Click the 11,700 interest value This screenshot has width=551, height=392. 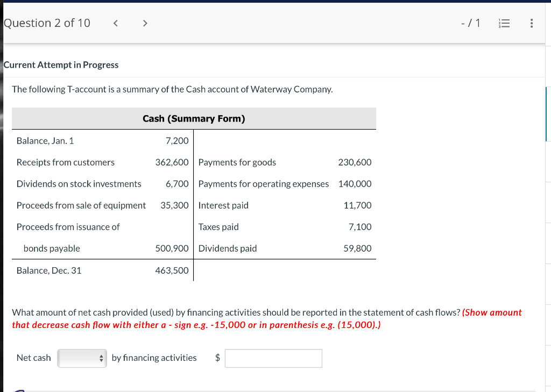357,205
